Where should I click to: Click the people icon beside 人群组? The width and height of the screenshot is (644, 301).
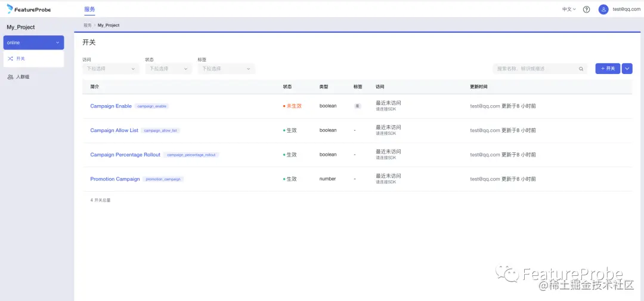click(x=10, y=77)
